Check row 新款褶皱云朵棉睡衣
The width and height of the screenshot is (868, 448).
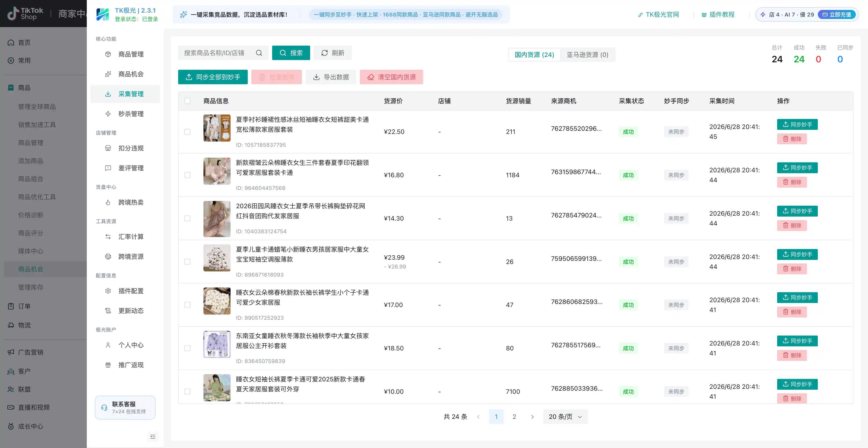point(187,175)
